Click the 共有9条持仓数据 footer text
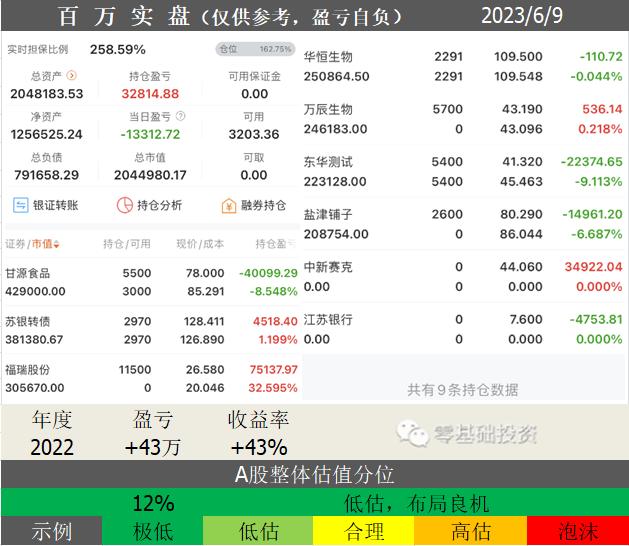Screen dimensions: 629x546 [463, 390]
